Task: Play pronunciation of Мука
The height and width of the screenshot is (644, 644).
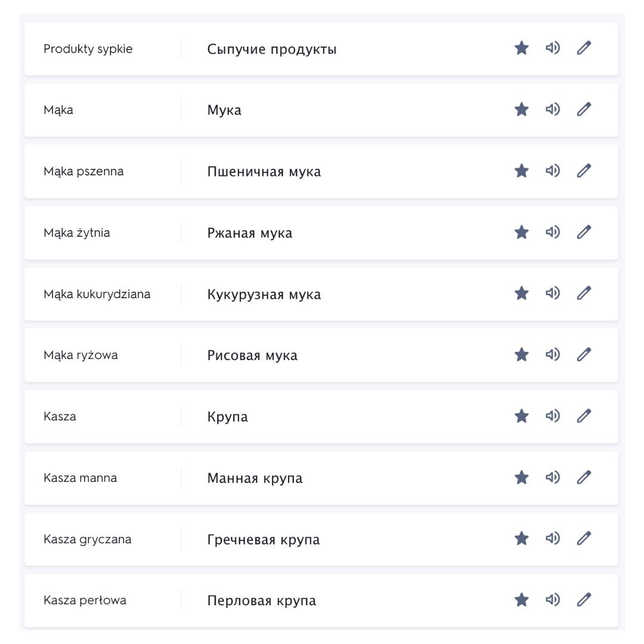Action: pyautogui.click(x=552, y=109)
